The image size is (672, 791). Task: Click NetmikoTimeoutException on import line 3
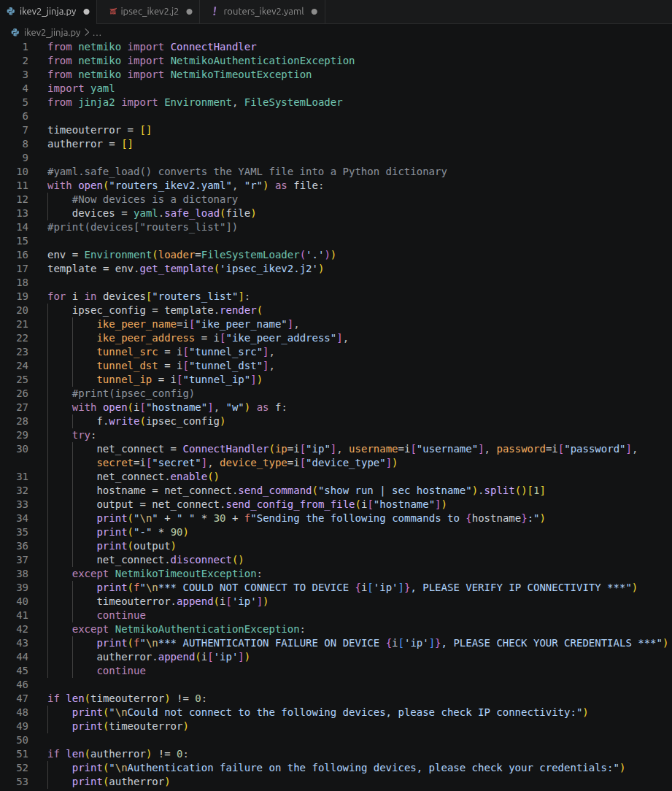click(241, 74)
